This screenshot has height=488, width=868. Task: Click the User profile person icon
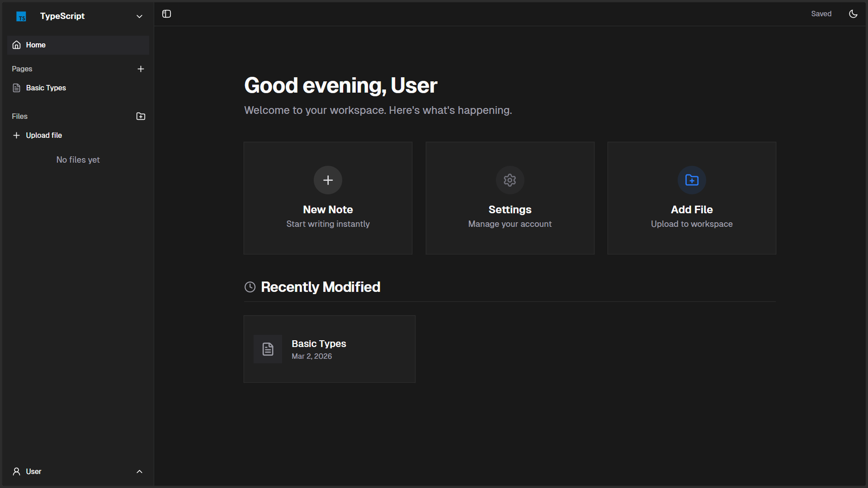(x=16, y=471)
